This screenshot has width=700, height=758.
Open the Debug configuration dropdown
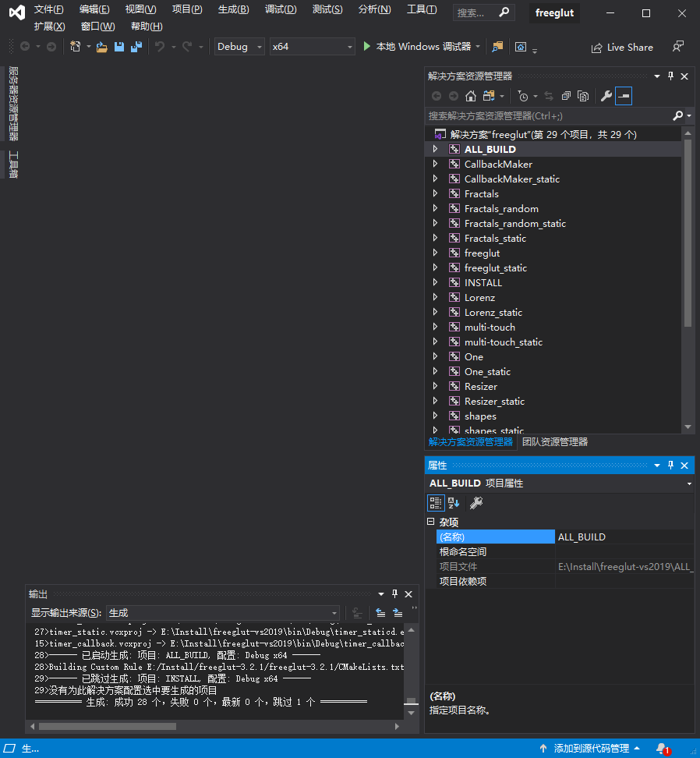point(239,47)
